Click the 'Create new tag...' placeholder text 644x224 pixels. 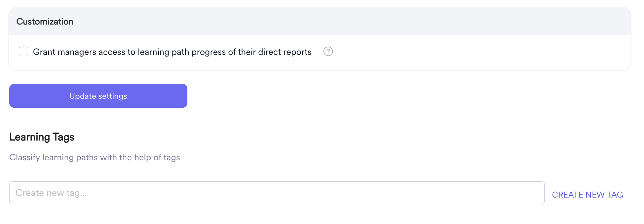pos(51,193)
